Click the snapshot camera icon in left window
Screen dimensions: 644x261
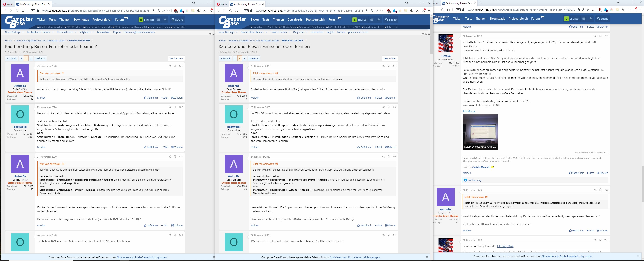click(x=154, y=11)
